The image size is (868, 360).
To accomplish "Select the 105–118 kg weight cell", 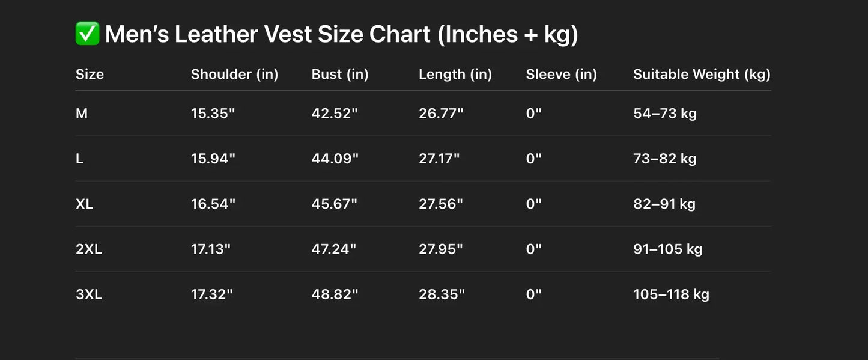I will [671, 294].
